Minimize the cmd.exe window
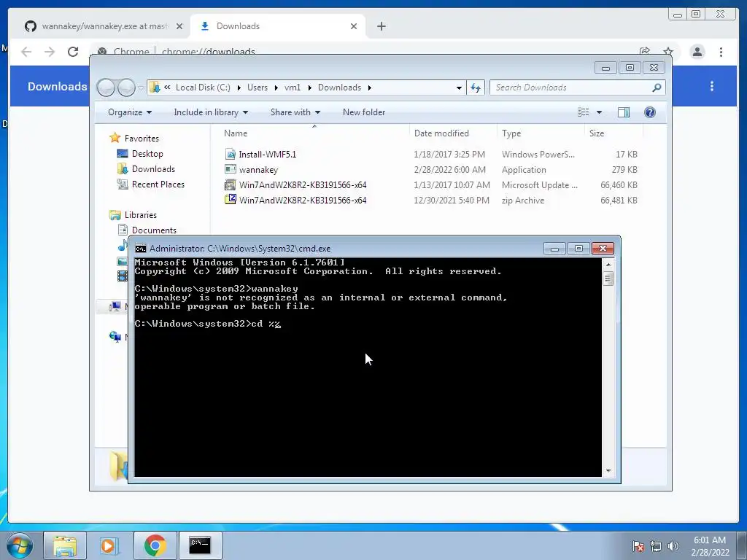The width and height of the screenshot is (747, 560). tap(554, 249)
